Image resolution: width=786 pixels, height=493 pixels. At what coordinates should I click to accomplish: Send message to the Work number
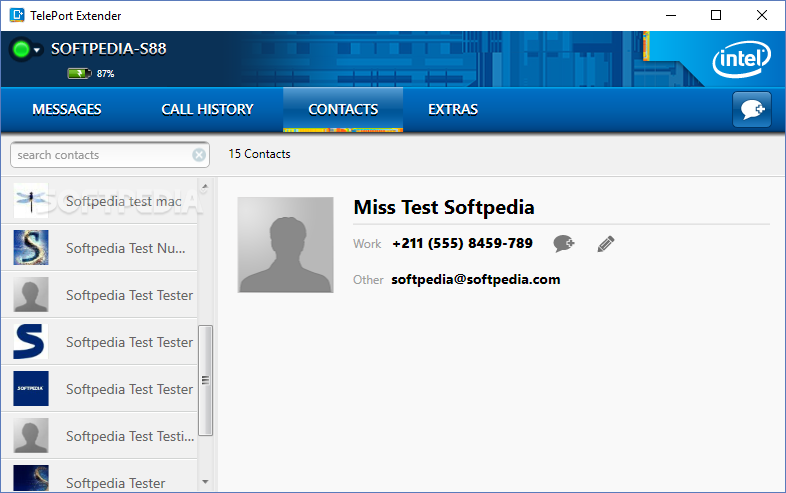(564, 244)
